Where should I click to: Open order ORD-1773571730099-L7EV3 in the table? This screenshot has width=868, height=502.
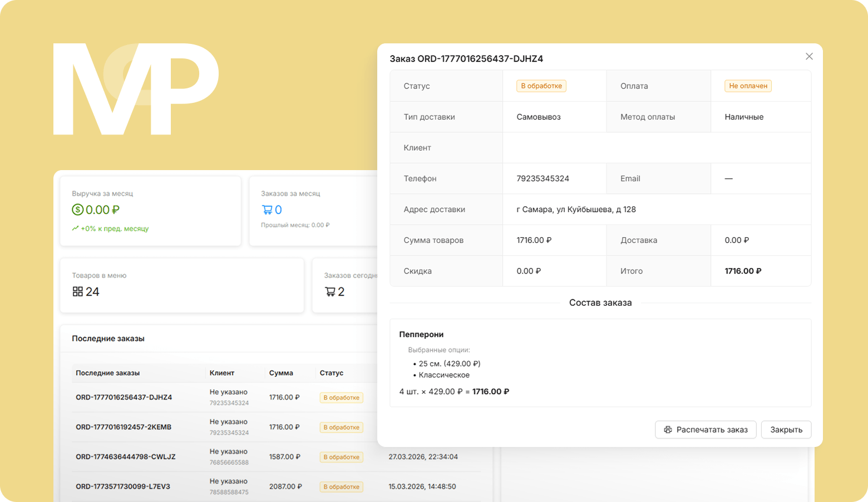point(123,486)
